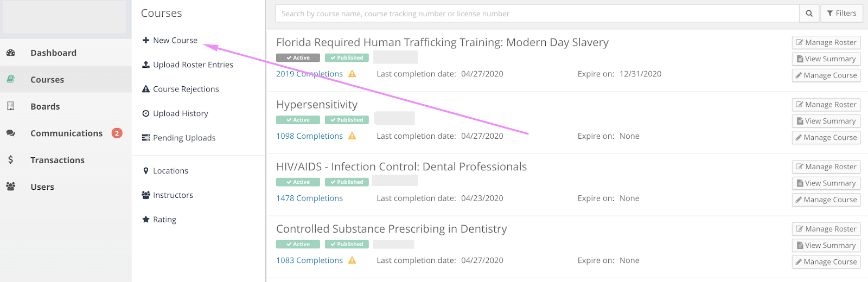Select the Boards building icon
The image size is (868, 282).
pyautogui.click(x=10, y=106)
